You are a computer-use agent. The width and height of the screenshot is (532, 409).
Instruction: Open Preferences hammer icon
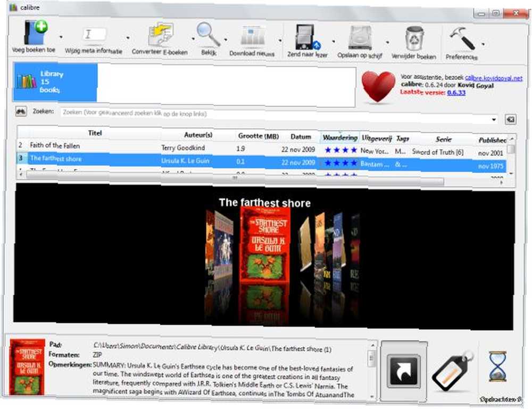462,38
